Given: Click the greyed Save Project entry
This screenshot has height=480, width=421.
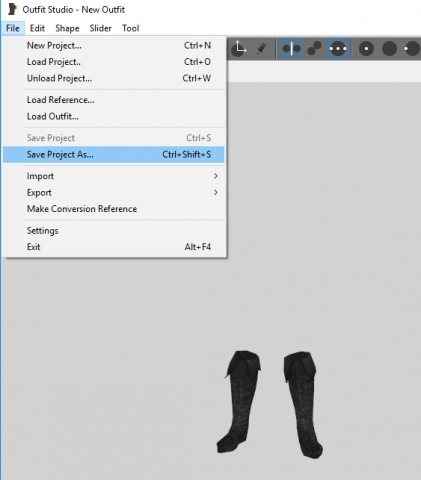Looking at the screenshot, I should pyautogui.click(x=114, y=138).
